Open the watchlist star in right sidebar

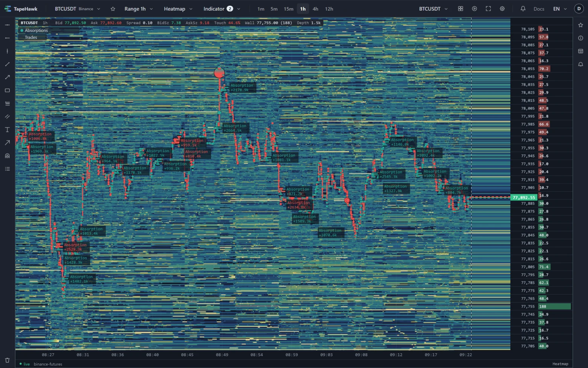tap(580, 25)
